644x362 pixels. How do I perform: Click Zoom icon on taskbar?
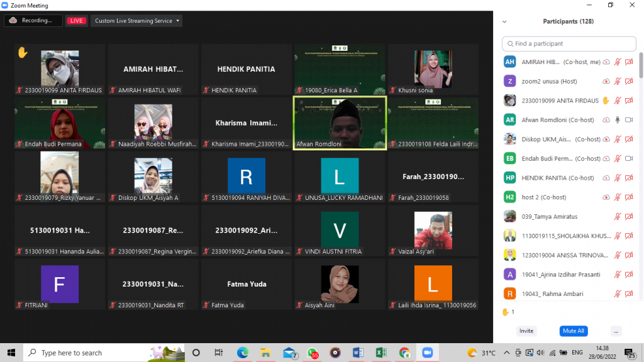(428, 353)
